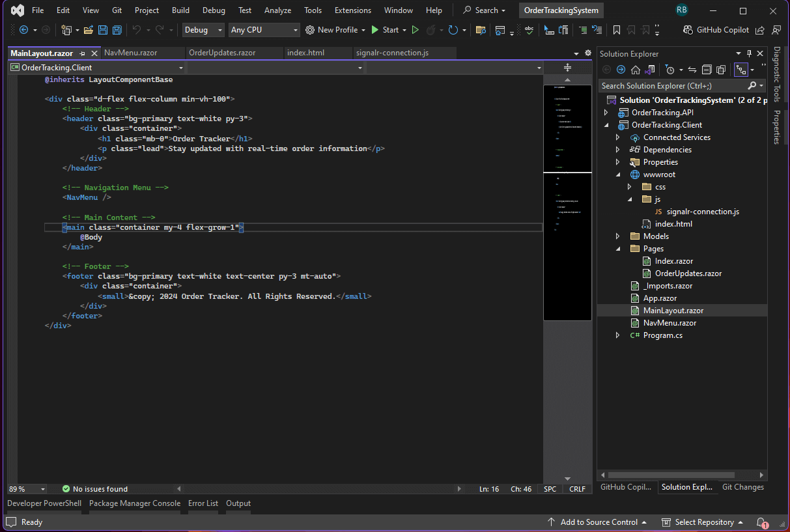
Task: Open the Any CPU platform dropdown
Action: [264, 30]
